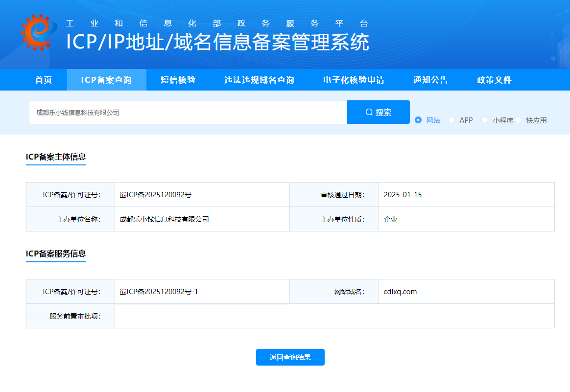Select the 快应用 radio button
This screenshot has width=570, height=392.
tap(518, 120)
